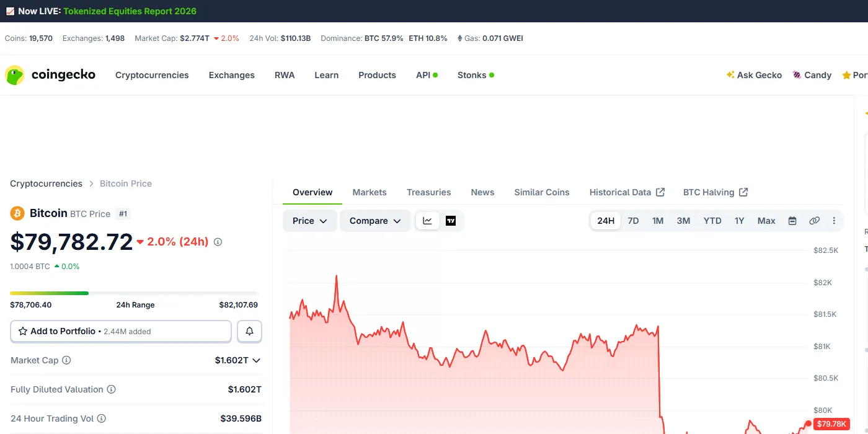Open the info icon beside 24 Hour Trading Vol
The width and height of the screenshot is (868, 434).
pyautogui.click(x=102, y=418)
